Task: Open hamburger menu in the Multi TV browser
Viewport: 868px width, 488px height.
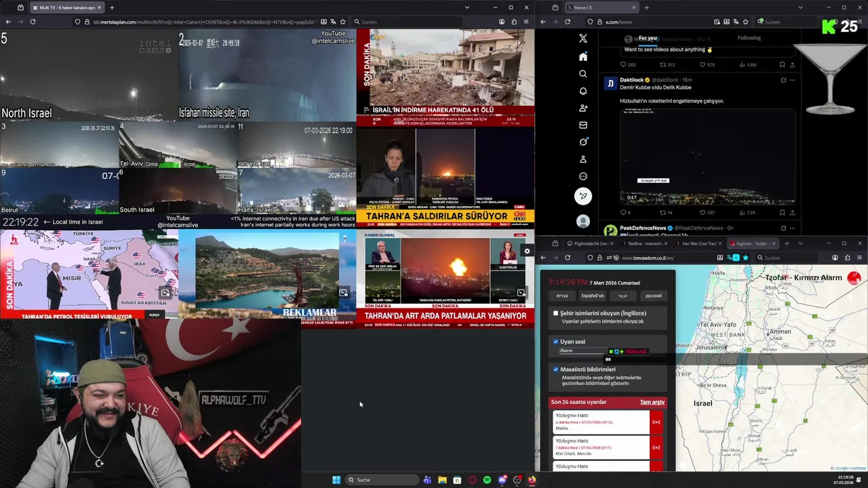Action: (526, 22)
